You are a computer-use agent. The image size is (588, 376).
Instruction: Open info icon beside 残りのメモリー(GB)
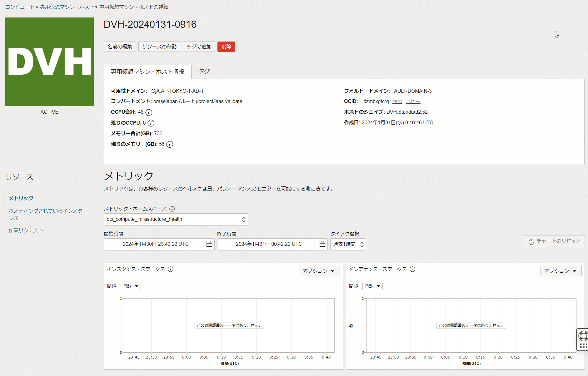[x=170, y=144]
